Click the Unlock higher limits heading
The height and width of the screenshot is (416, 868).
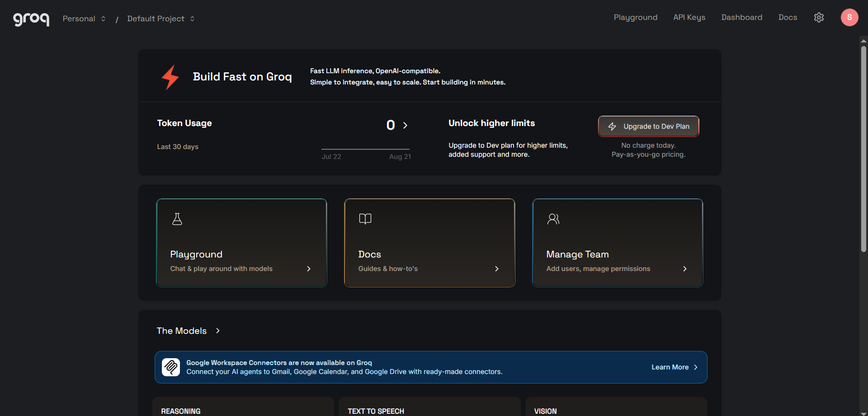click(x=491, y=123)
